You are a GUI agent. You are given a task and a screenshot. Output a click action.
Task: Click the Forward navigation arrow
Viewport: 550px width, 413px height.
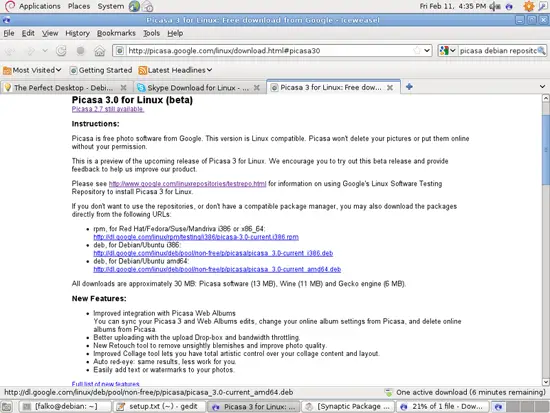pos(30,51)
